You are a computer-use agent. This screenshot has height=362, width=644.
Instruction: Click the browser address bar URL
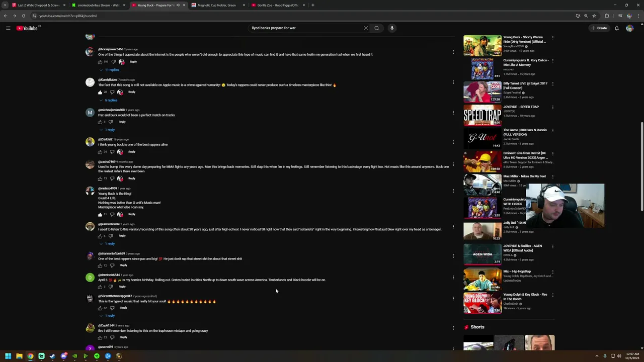pos(68,16)
